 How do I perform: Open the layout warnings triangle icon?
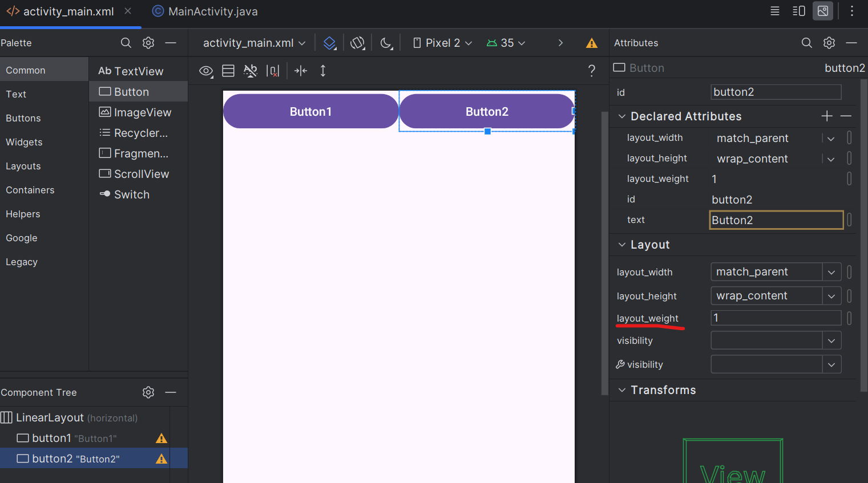pos(592,43)
